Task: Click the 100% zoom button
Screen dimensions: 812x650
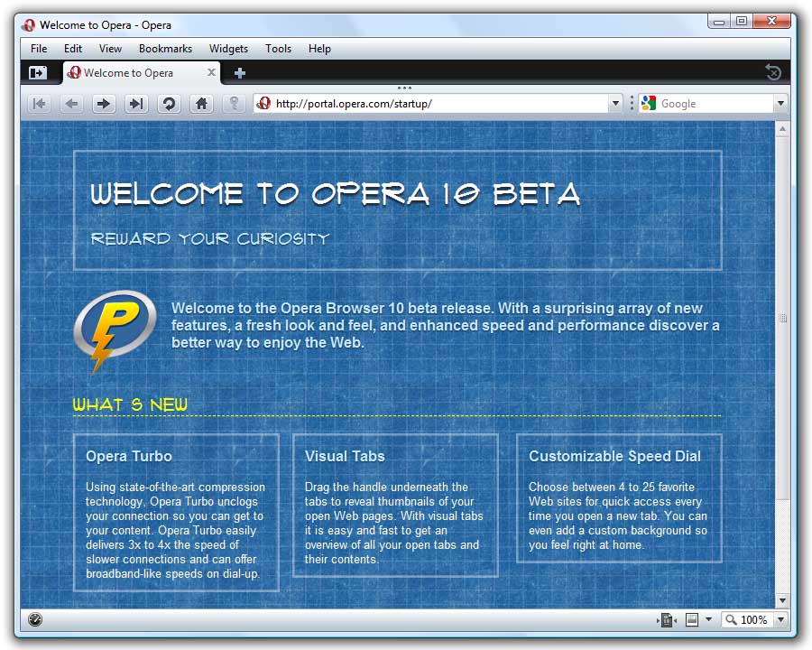Action: pos(747,619)
